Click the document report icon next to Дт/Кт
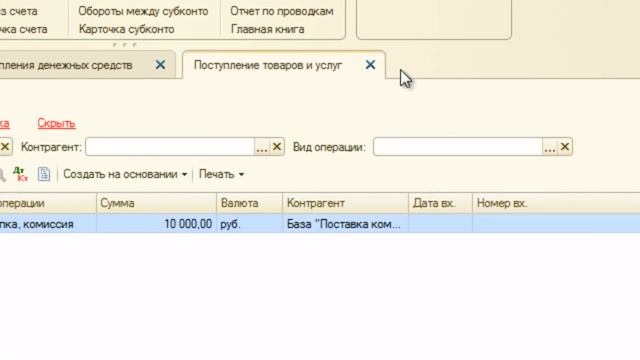The height and width of the screenshot is (360, 640). (44, 174)
